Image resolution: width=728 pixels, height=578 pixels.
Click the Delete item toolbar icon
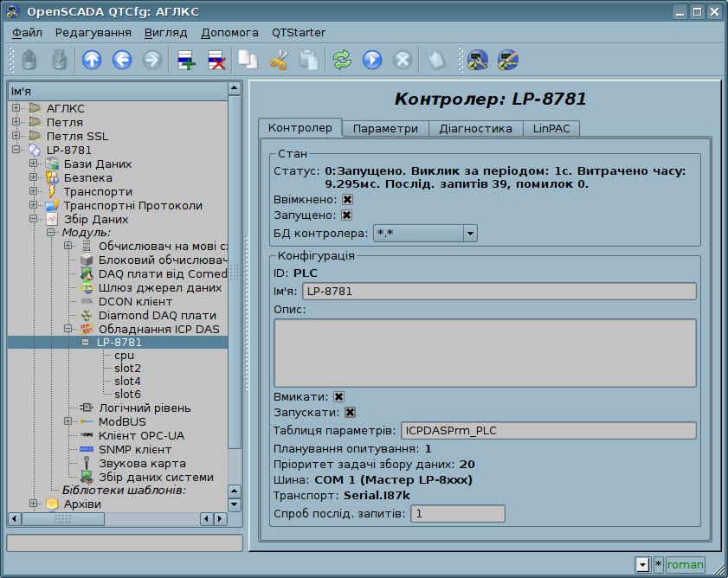[216, 60]
